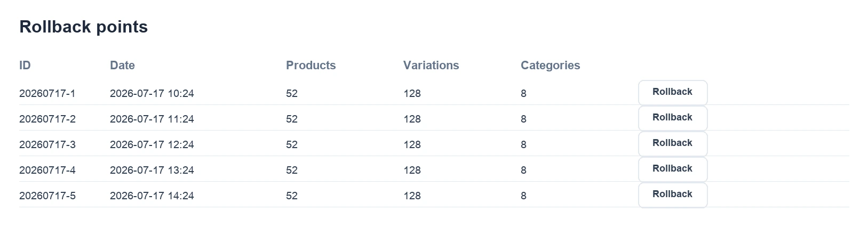Screen dimensions: 868x227
Task: Click the date 2026-07-17 10:24
Action: [x=152, y=93]
